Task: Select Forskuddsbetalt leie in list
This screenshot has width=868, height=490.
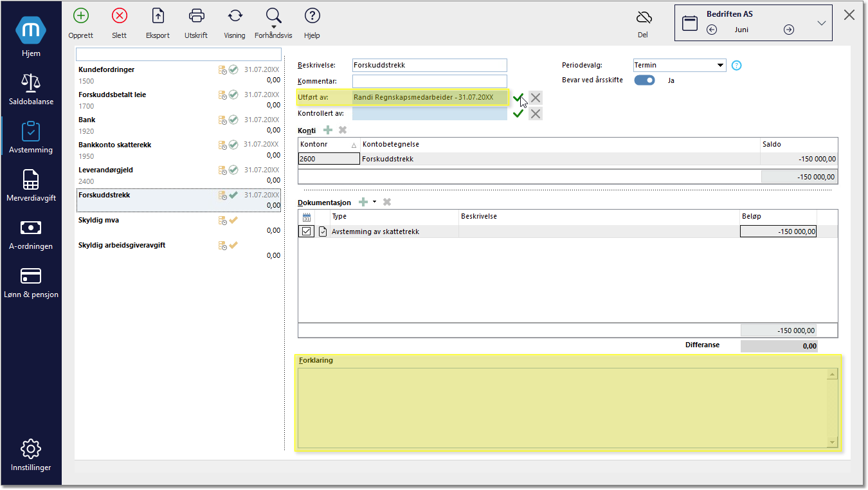Action: (x=179, y=100)
